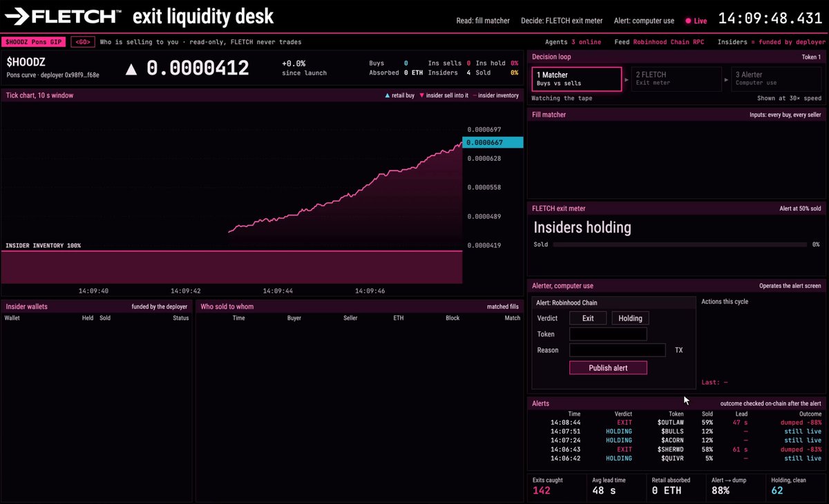Click the TX label beside Reason field
Screen dimensions: 829x504
pyautogui.click(x=678, y=350)
